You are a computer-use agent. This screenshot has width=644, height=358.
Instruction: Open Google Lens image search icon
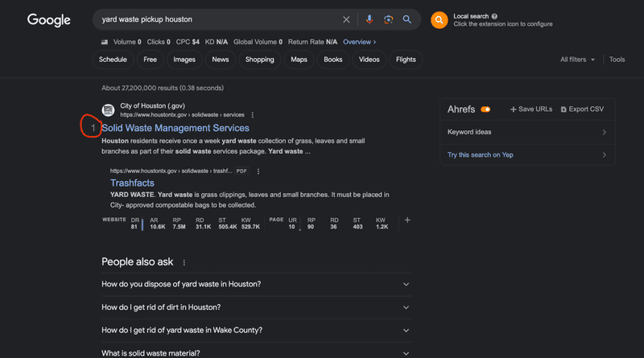[388, 19]
